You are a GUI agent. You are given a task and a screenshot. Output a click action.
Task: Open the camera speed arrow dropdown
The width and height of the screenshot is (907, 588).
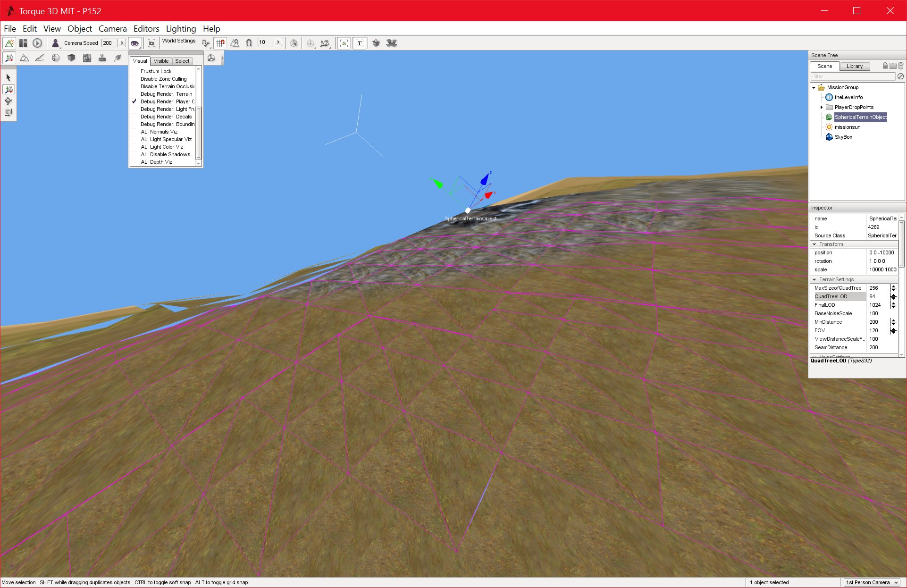pyautogui.click(x=122, y=43)
